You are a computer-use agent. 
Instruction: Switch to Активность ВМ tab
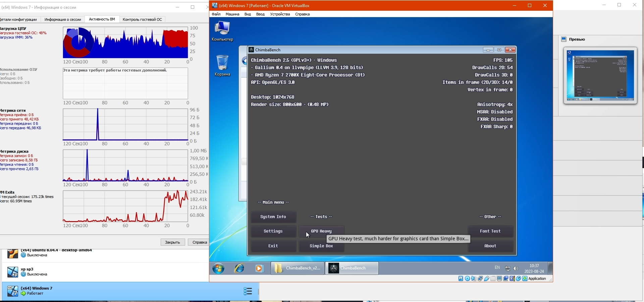(102, 19)
